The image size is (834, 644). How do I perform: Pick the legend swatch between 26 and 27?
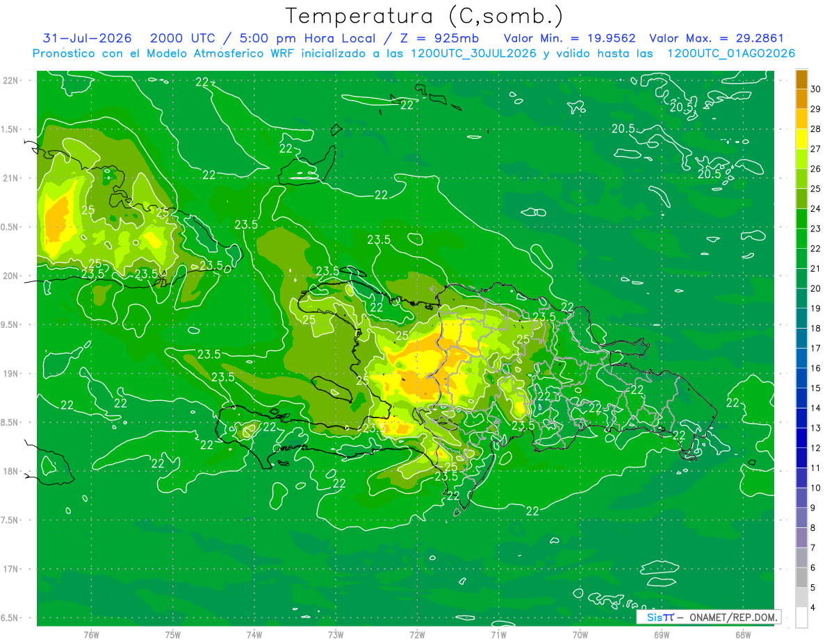(x=801, y=159)
